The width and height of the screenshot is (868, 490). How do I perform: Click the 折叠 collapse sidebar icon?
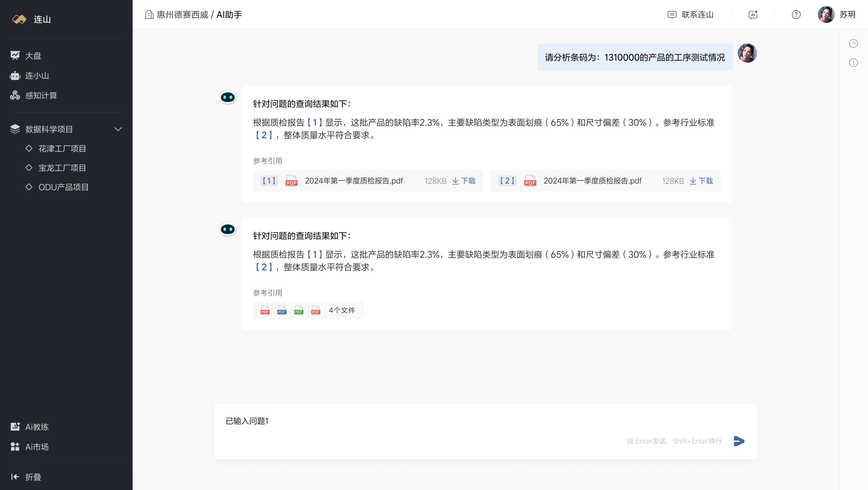coord(15,476)
